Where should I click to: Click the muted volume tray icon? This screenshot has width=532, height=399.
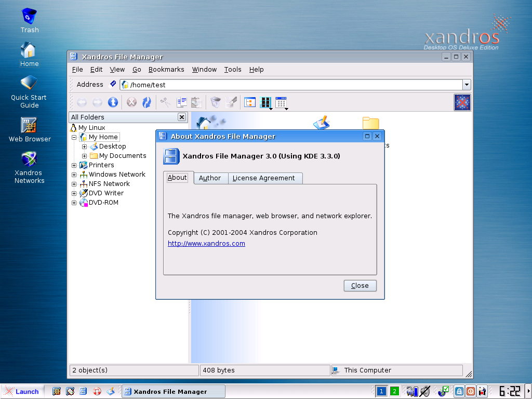point(425,391)
